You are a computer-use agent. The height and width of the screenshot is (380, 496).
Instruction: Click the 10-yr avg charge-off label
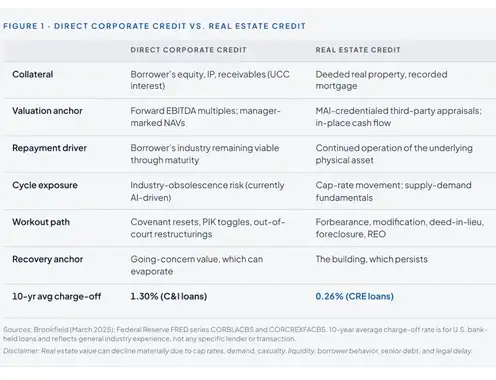tap(57, 296)
